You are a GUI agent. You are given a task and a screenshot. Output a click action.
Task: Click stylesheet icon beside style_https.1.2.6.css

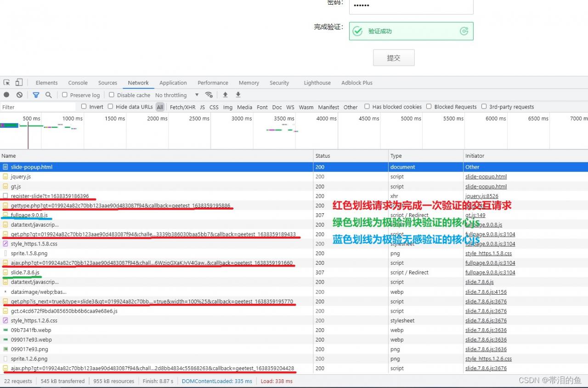[x=6, y=320]
